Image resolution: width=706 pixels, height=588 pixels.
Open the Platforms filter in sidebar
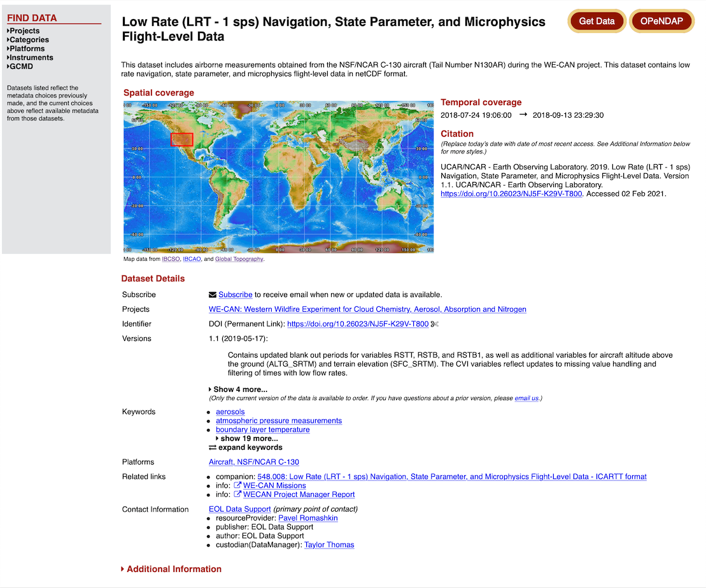pyautogui.click(x=27, y=48)
